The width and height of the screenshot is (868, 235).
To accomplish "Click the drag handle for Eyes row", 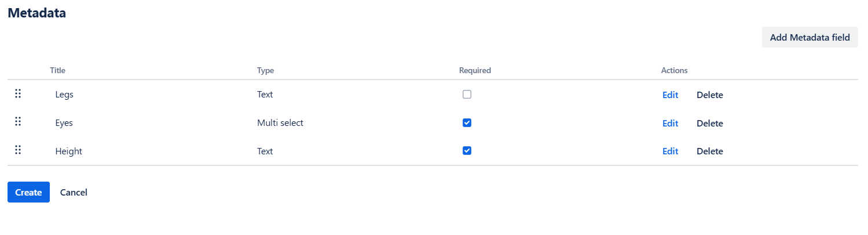I will [x=18, y=121].
